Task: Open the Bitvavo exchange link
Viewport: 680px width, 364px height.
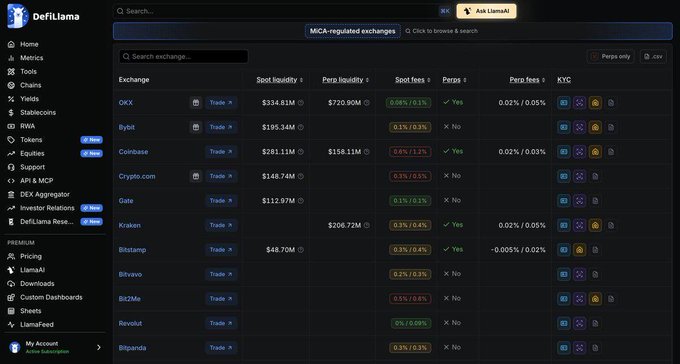Action: pos(130,275)
